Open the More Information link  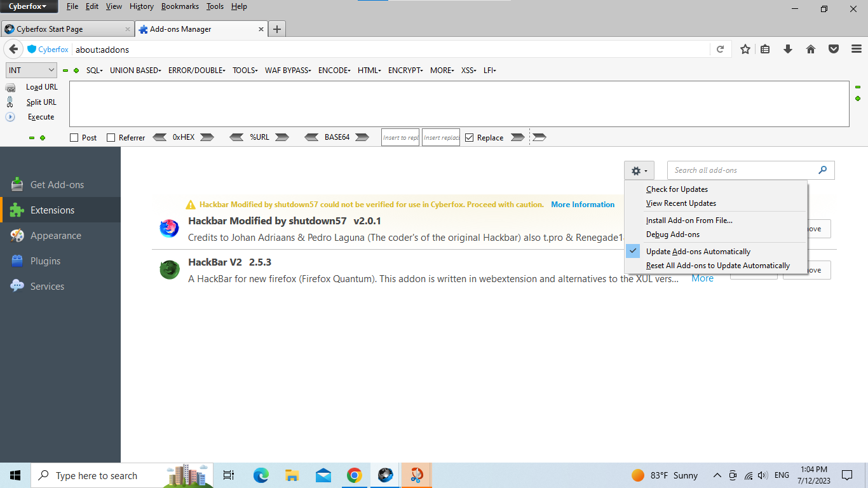pos(583,205)
